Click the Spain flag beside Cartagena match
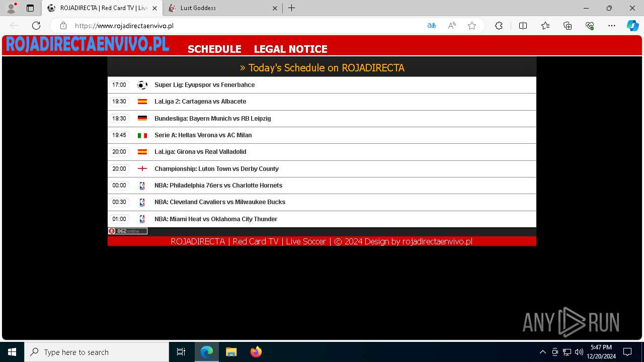The image size is (644, 362). point(142,102)
